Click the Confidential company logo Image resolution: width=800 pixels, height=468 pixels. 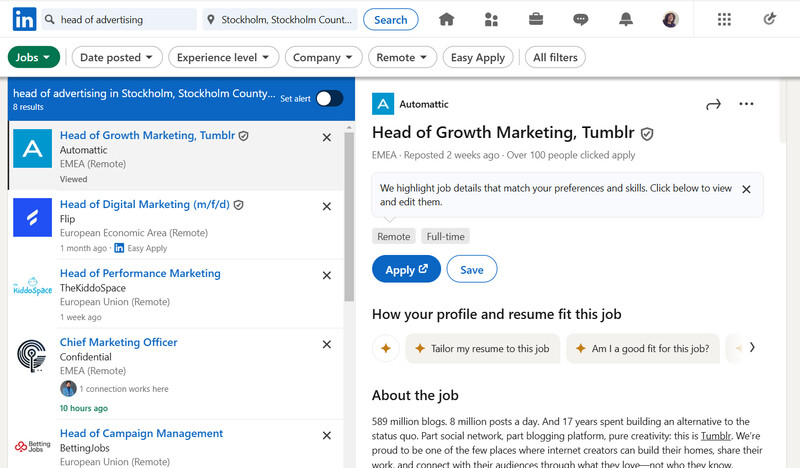(x=32, y=355)
